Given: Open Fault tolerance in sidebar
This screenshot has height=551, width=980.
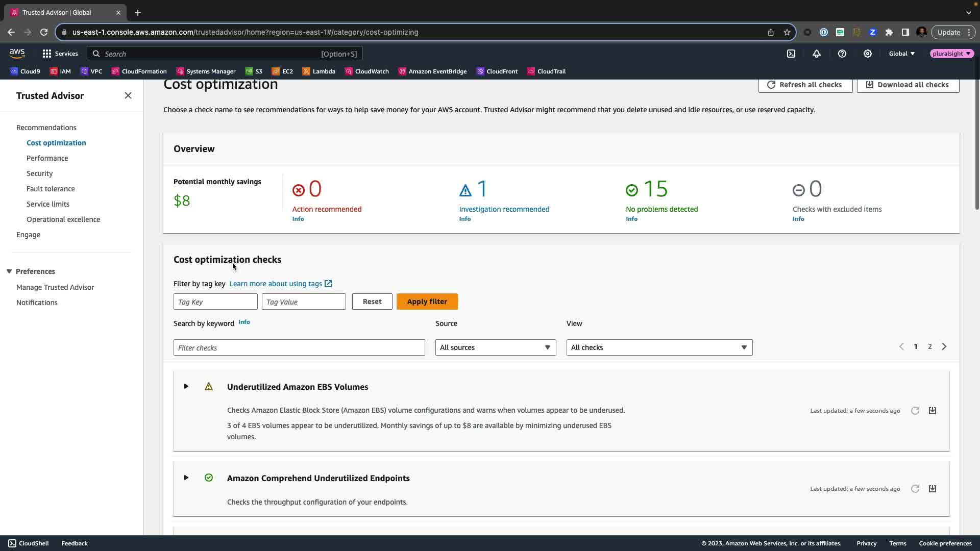Looking at the screenshot, I should coord(51,189).
